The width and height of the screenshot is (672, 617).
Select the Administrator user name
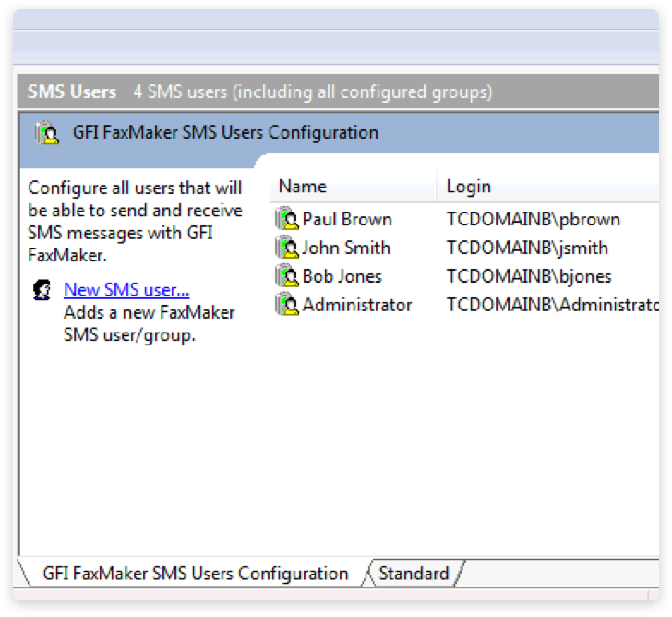pos(357,305)
